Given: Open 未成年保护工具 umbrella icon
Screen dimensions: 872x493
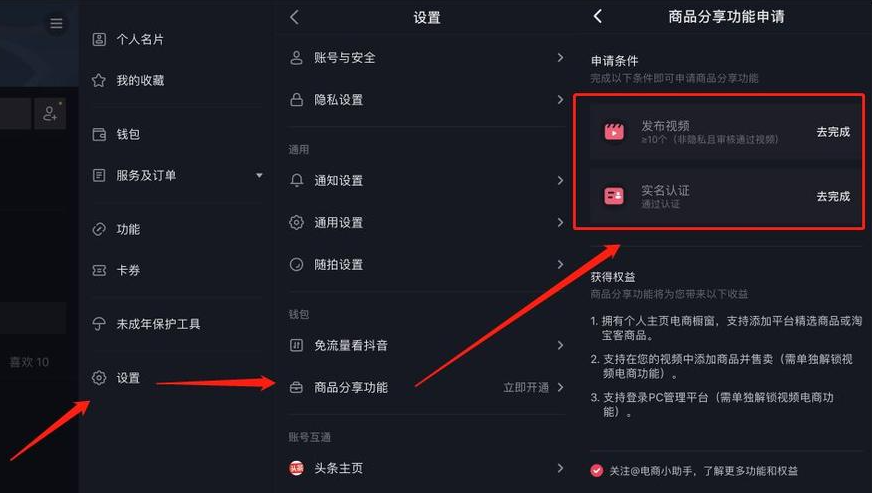Looking at the screenshot, I should [x=99, y=324].
